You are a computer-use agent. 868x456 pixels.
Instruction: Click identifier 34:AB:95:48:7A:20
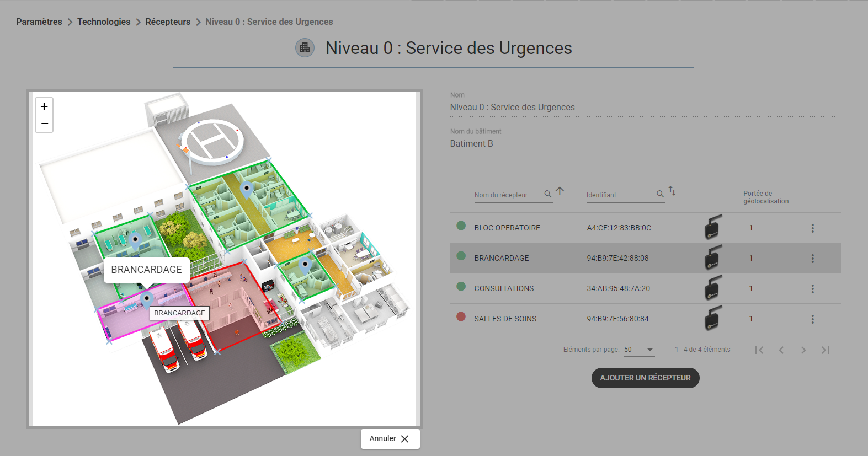click(x=618, y=288)
